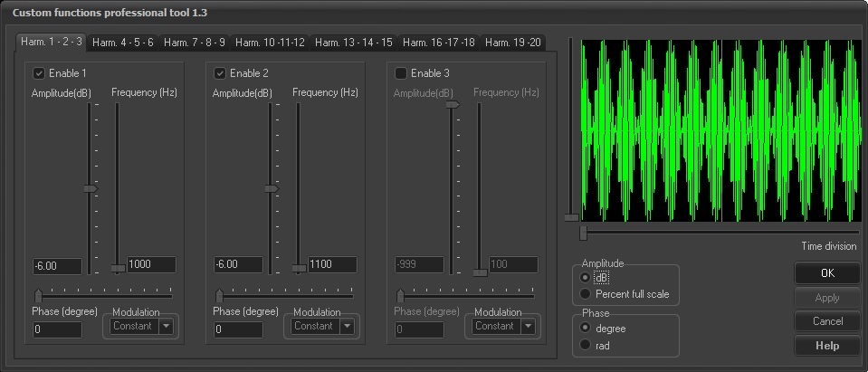This screenshot has height=372, width=868.
Task: Open the Harm. 4 - 5 - 6 tab
Action: (x=123, y=43)
